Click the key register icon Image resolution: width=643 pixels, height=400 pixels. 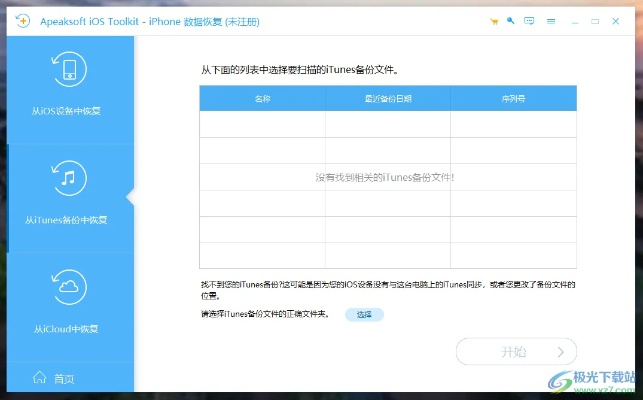pyautogui.click(x=511, y=20)
